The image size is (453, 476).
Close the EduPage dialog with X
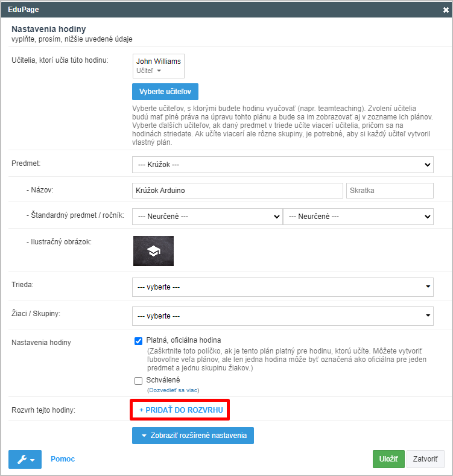(x=446, y=10)
